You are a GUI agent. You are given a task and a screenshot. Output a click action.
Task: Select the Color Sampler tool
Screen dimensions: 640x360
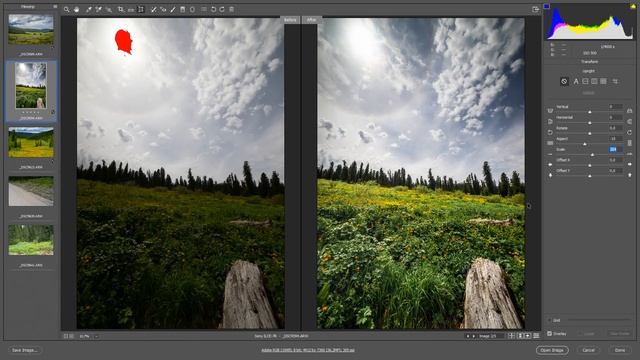click(98, 9)
